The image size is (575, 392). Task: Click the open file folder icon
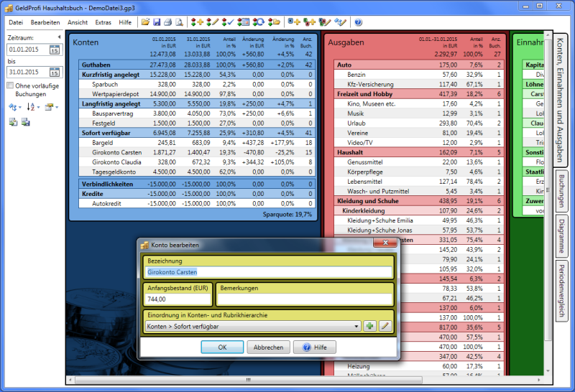146,22
